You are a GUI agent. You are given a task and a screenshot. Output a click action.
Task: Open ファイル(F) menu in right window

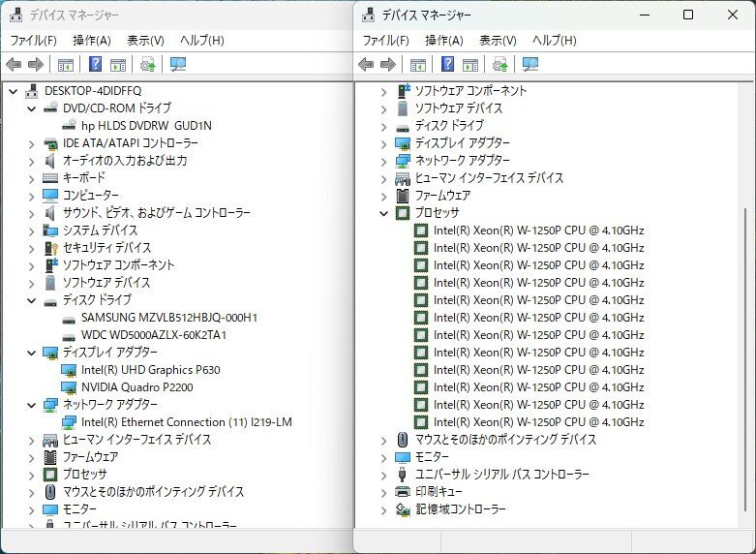coord(385,40)
